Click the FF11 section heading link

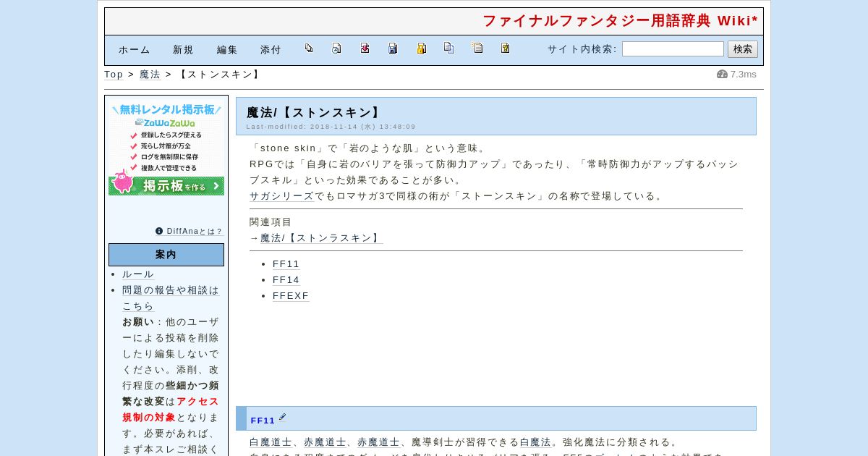[x=263, y=421]
